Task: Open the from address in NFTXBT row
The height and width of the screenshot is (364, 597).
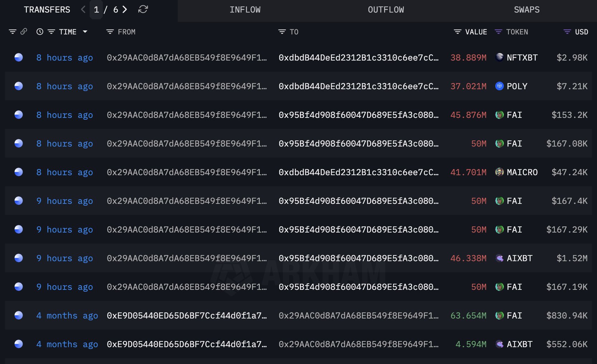Action: point(187,58)
